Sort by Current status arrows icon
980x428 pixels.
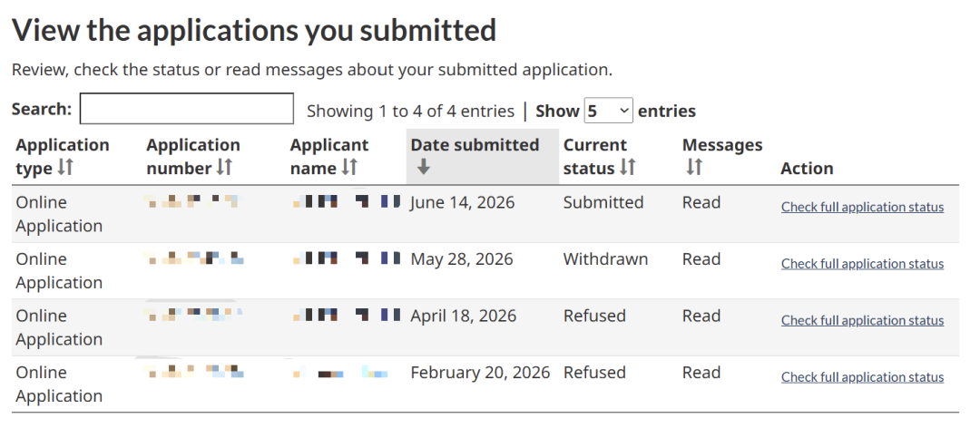coord(628,168)
